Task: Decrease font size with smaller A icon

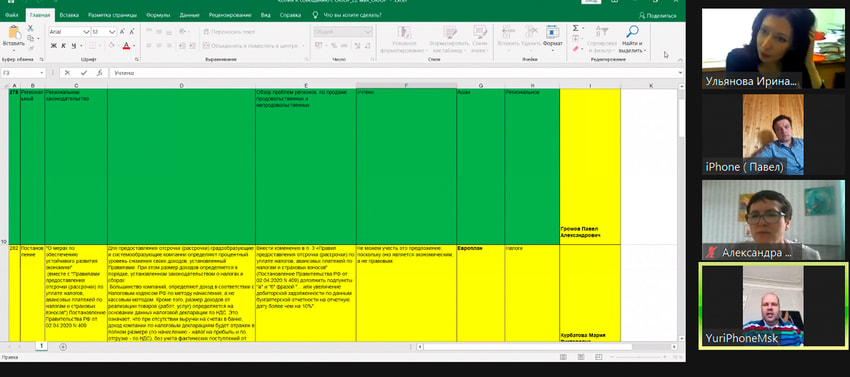Action: 133,32
